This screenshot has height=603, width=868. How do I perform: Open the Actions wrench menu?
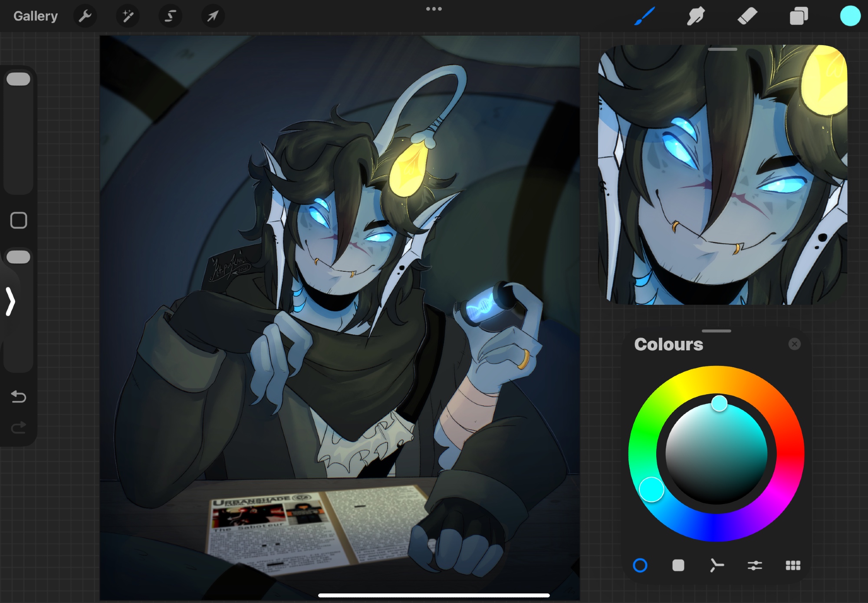(85, 16)
